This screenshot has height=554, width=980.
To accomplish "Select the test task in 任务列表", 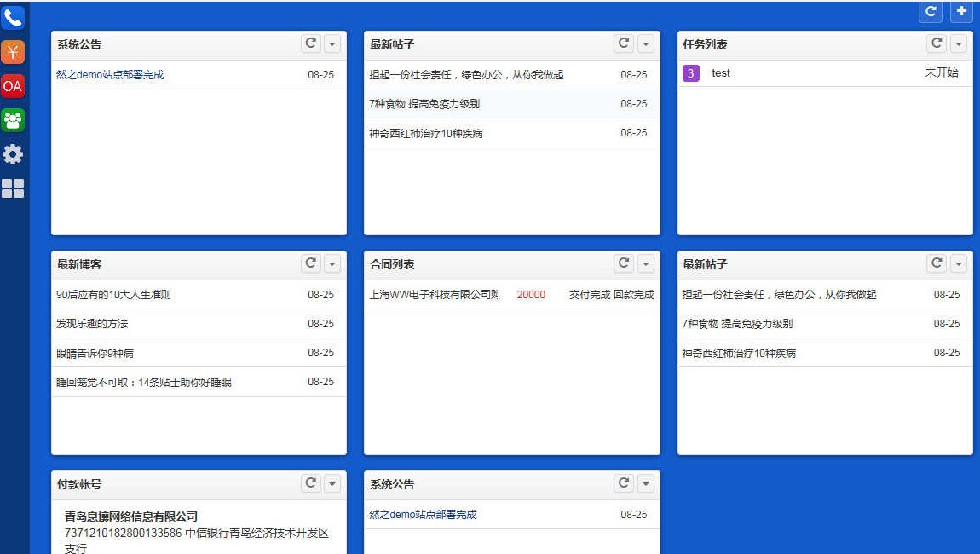I will pyautogui.click(x=721, y=73).
